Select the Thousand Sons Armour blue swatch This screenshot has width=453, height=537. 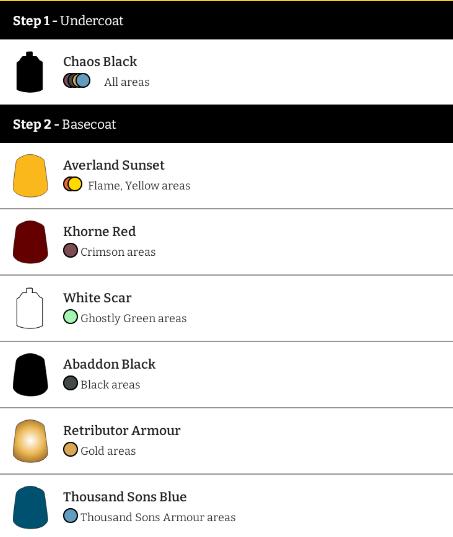click(70, 516)
